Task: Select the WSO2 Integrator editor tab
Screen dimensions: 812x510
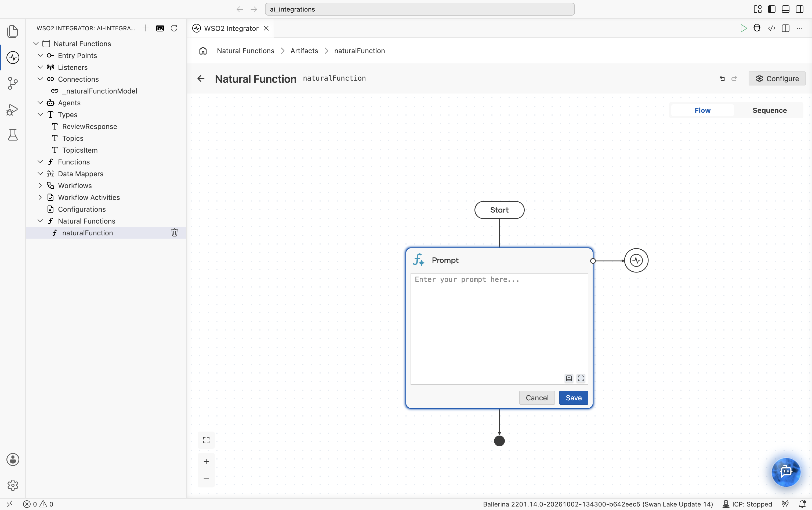Action: click(231, 28)
